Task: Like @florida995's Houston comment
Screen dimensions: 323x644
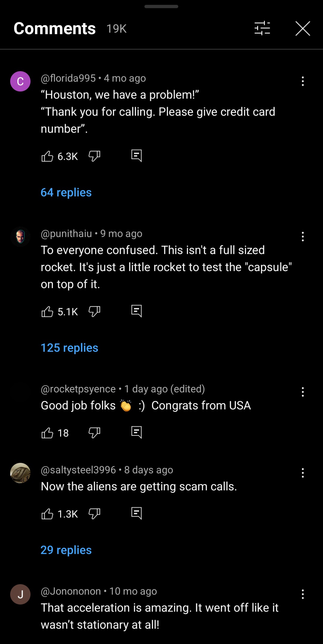Action: point(48,156)
